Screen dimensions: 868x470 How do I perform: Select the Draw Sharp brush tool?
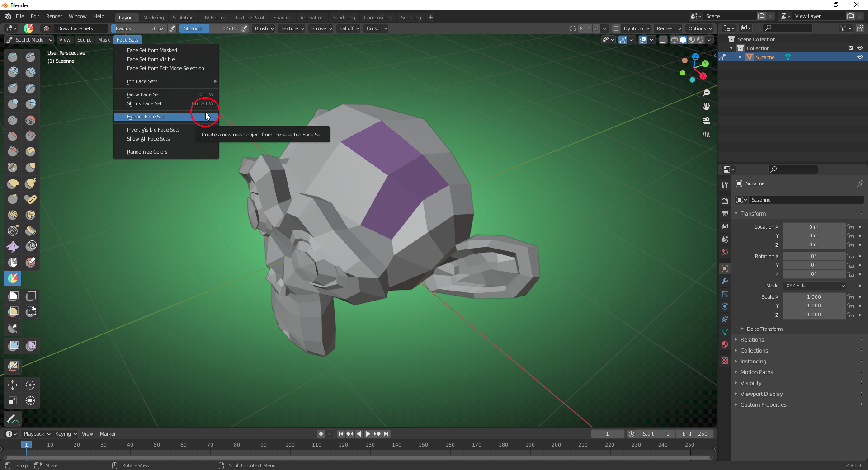(30, 57)
